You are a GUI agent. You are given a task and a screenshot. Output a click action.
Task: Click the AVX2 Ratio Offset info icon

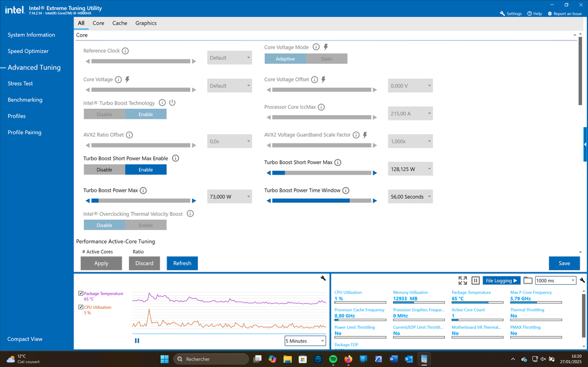129,135
